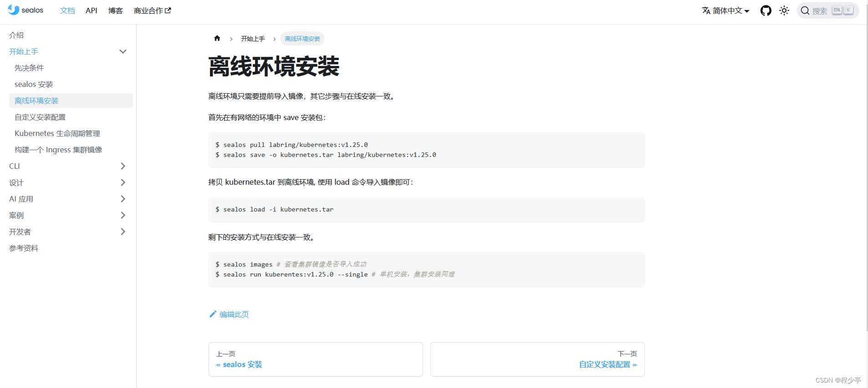This screenshot has width=868, height=388.
Task: Click the sealos run command line
Action: [335, 274]
